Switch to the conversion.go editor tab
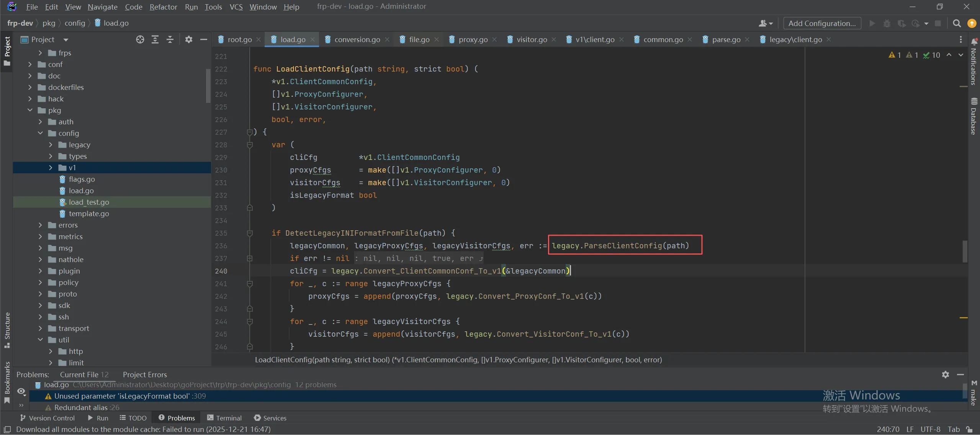 point(357,39)
